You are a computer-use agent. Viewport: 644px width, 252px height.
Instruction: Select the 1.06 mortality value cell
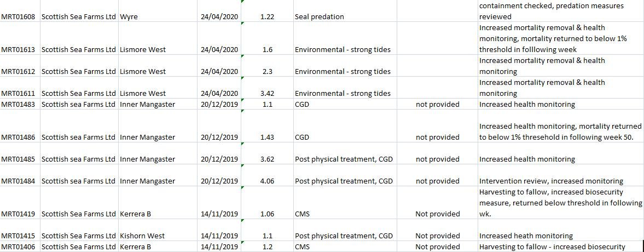coord(268,214)
